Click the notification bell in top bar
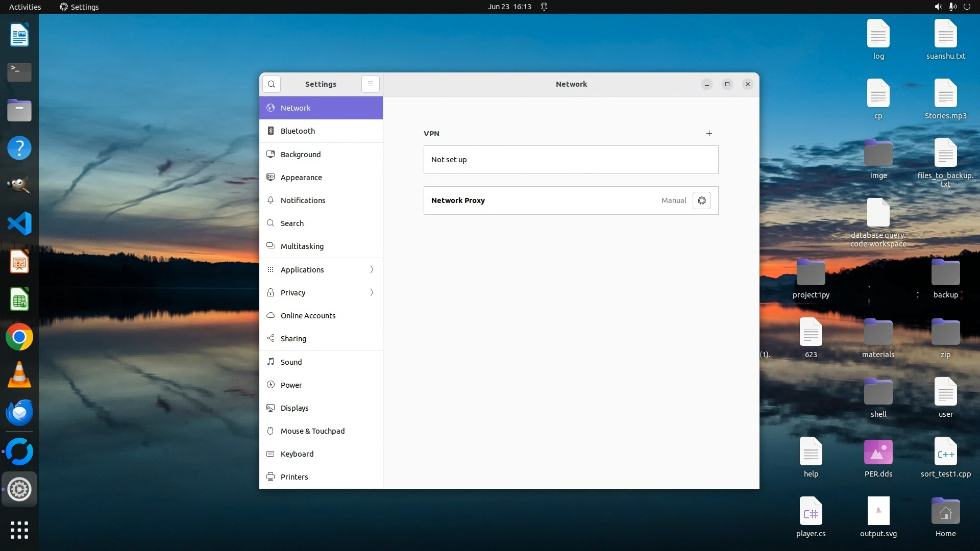Viewport: 980px width, 551px height. 544,7
